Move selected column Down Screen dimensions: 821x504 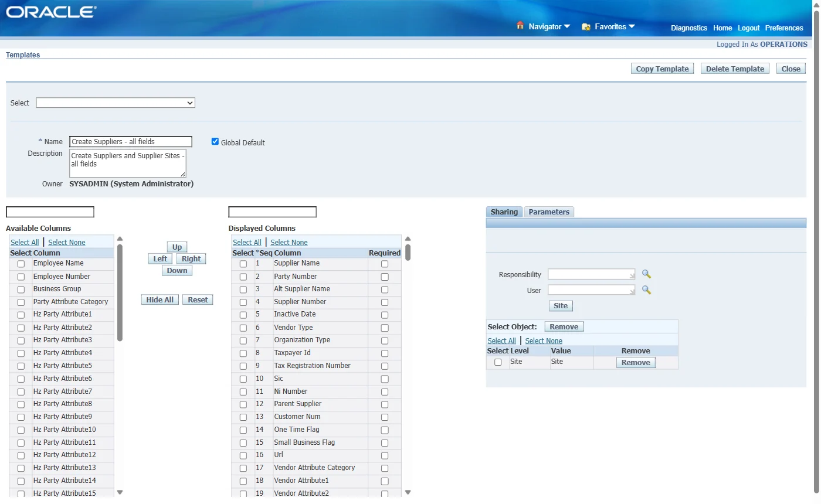[177, 271]
